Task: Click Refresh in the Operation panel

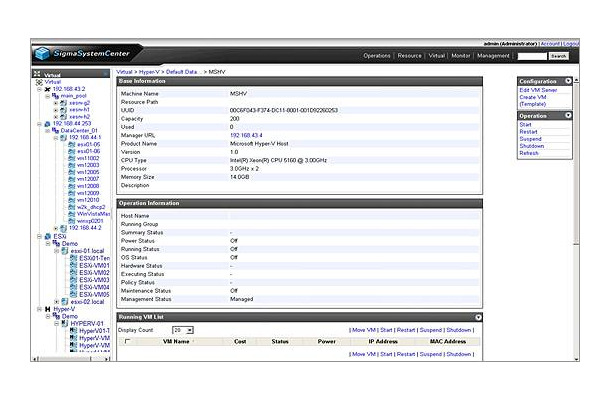Action: coord(529,153)
